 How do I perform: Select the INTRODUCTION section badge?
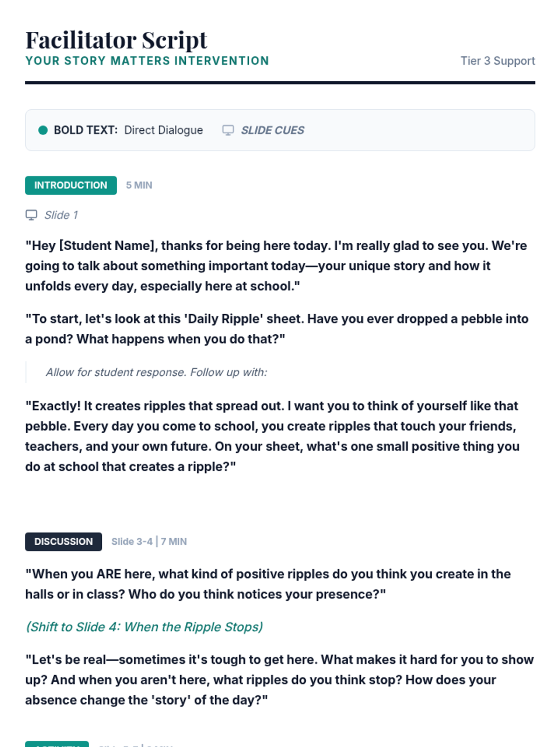(71, 185)
